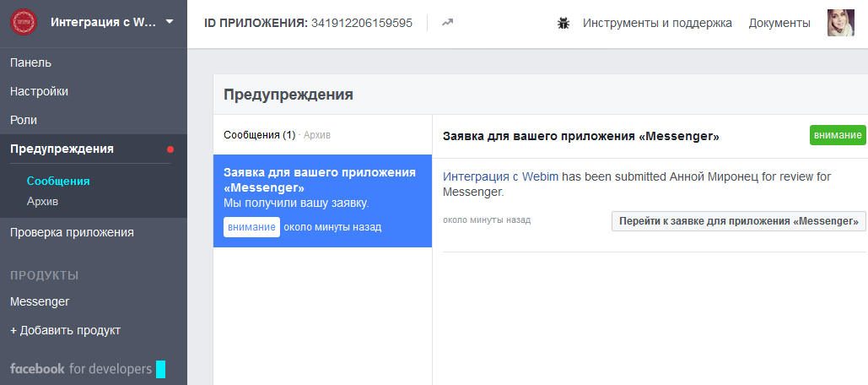
Task: Click Интеграция с W... app name
Action: pos(104,22)
